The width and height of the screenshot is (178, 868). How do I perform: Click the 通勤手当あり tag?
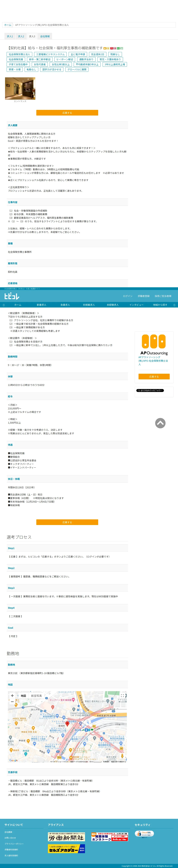click(86, 59)
